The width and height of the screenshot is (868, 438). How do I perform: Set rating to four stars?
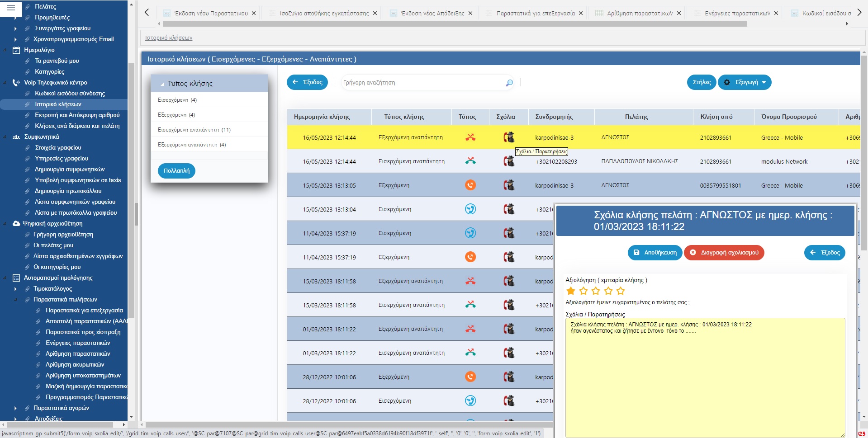pyautogui.click(x=608, y=291)
